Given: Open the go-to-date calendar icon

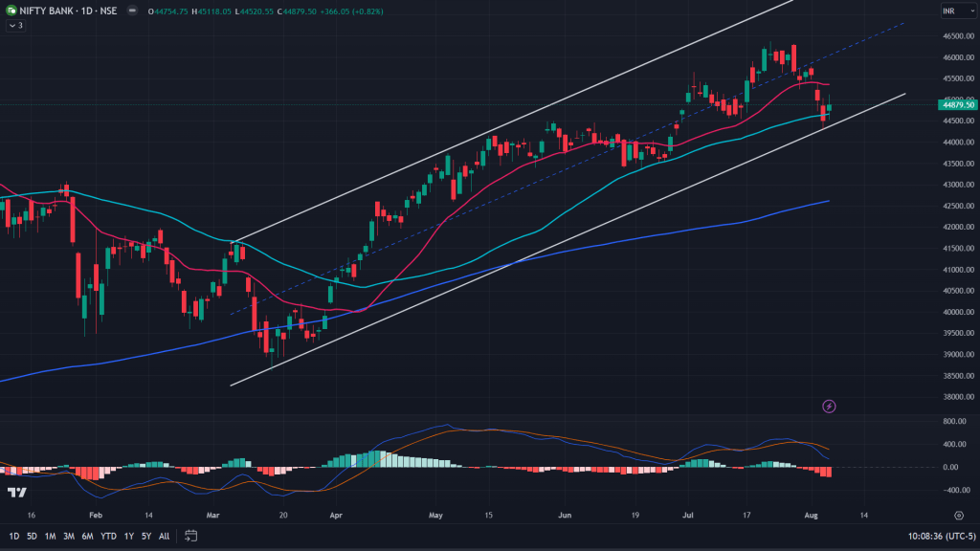Looking at the screenshot, I should [x=191, y=536].
